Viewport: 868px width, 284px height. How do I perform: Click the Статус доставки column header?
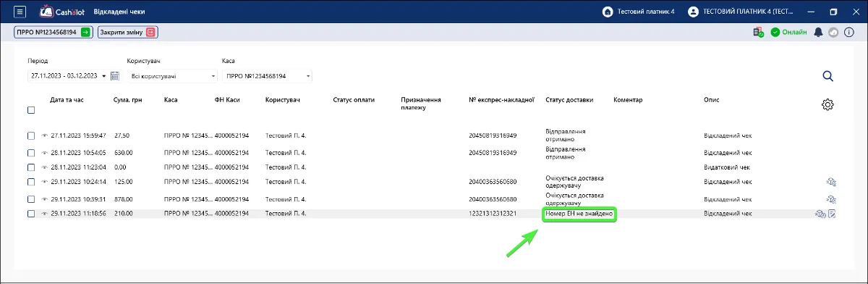click(569, 99)
